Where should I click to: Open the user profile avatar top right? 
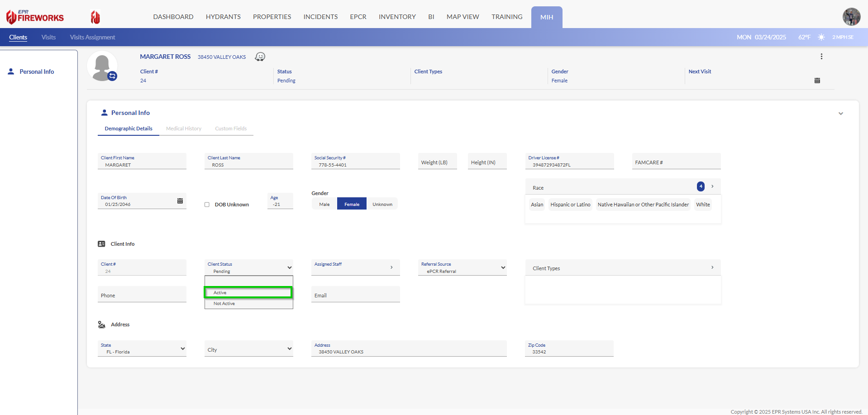(851, 17)
